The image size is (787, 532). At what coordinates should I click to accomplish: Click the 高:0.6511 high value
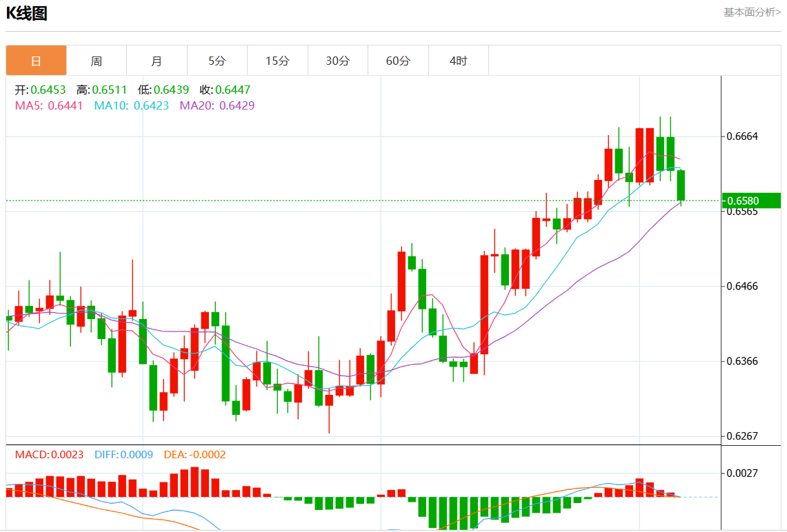click(102, 90)
